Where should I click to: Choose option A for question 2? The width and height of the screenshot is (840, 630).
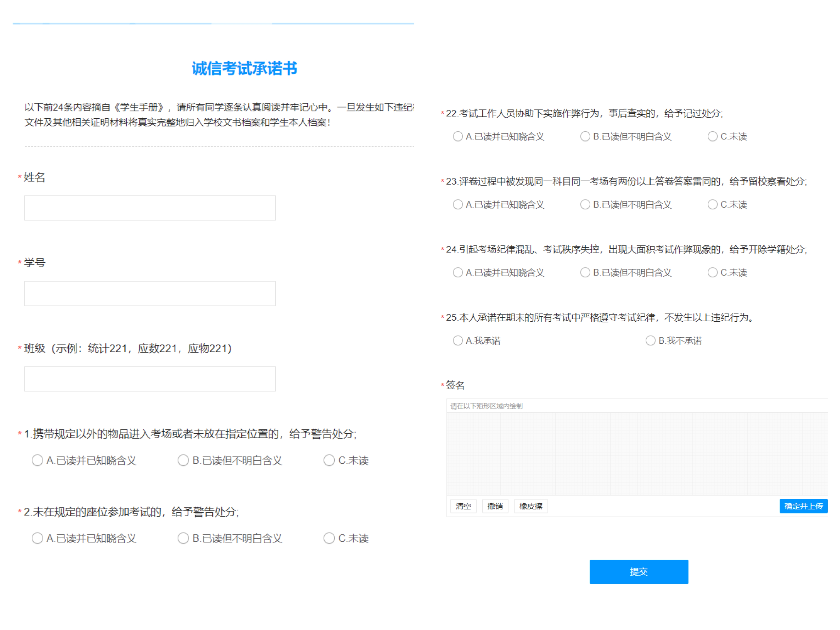(37, 538)
